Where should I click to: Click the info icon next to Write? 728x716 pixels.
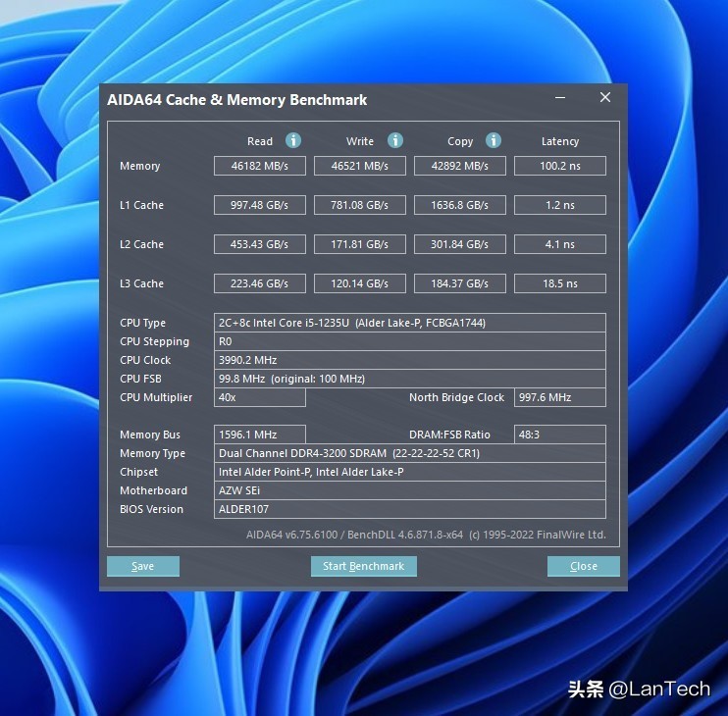[395, 141]
